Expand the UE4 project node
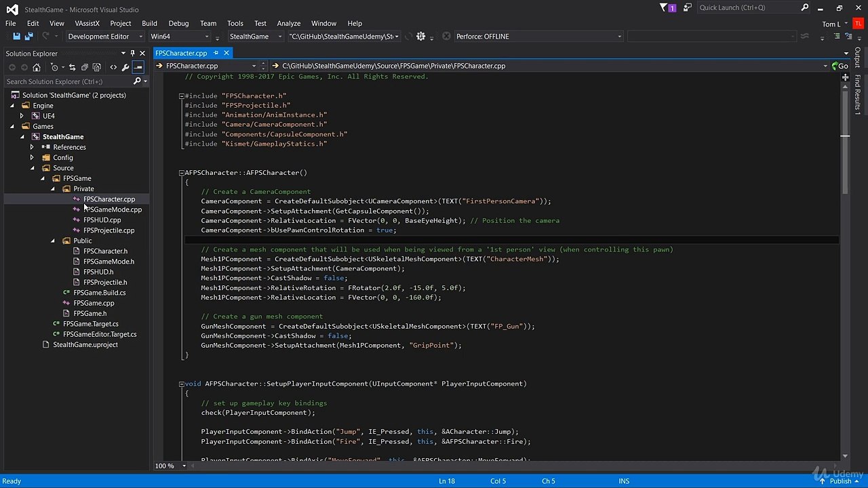This screenshot has height=488, width=868. 22,116
